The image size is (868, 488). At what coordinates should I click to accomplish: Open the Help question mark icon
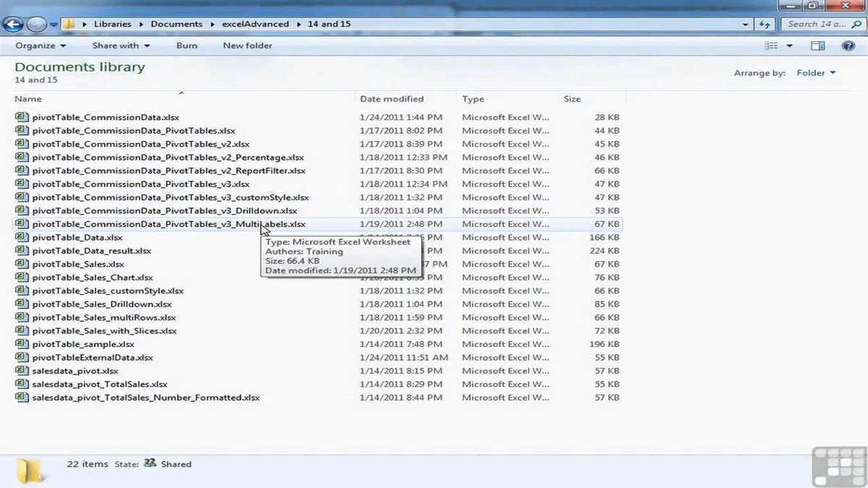[848, 46]
